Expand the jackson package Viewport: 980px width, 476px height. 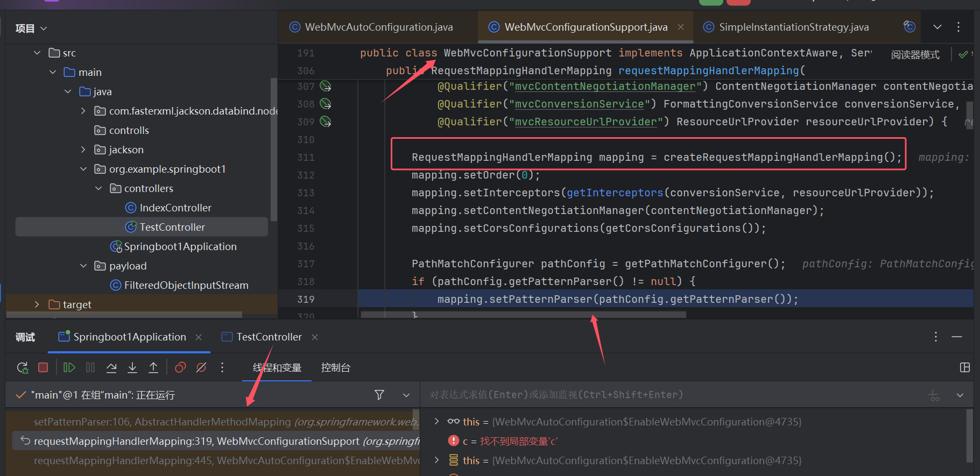(x=83, y=150)
